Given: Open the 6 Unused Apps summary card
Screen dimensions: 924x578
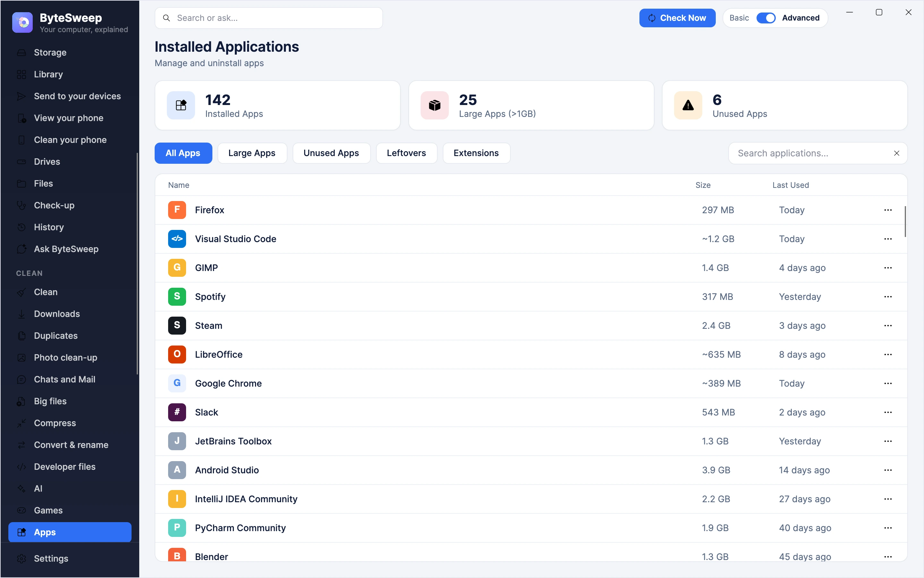Looking at the screenshot, I should click(784, 105).
